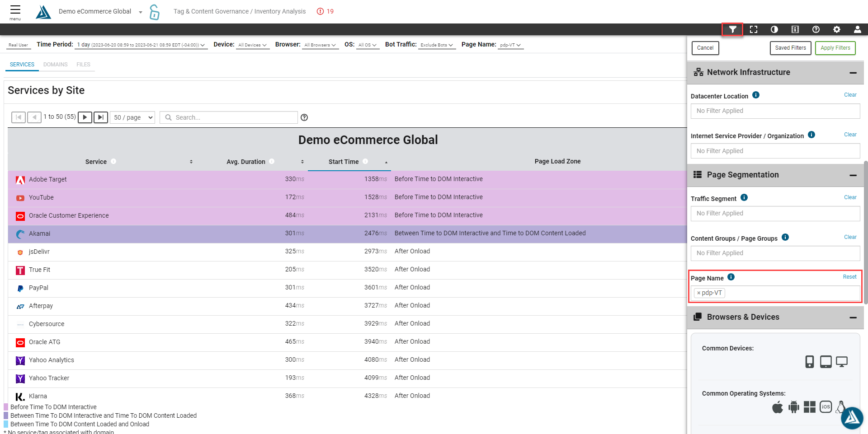Click the Blue Triangle logo

(43, 12)
